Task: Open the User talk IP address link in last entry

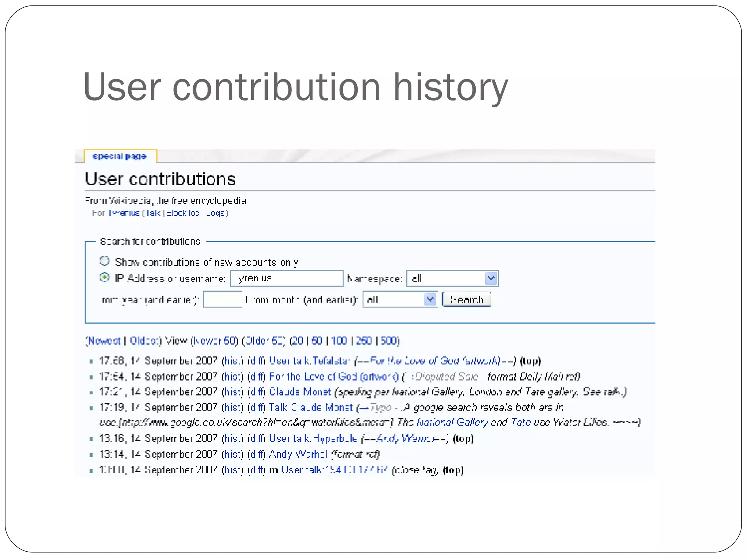Action: [x=334, y=470]
